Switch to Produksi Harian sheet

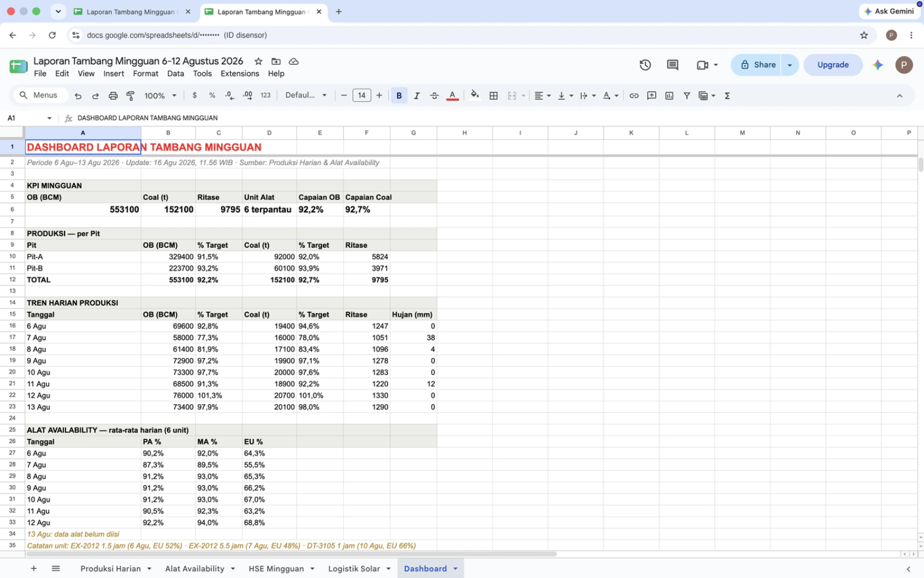point(110,569)
